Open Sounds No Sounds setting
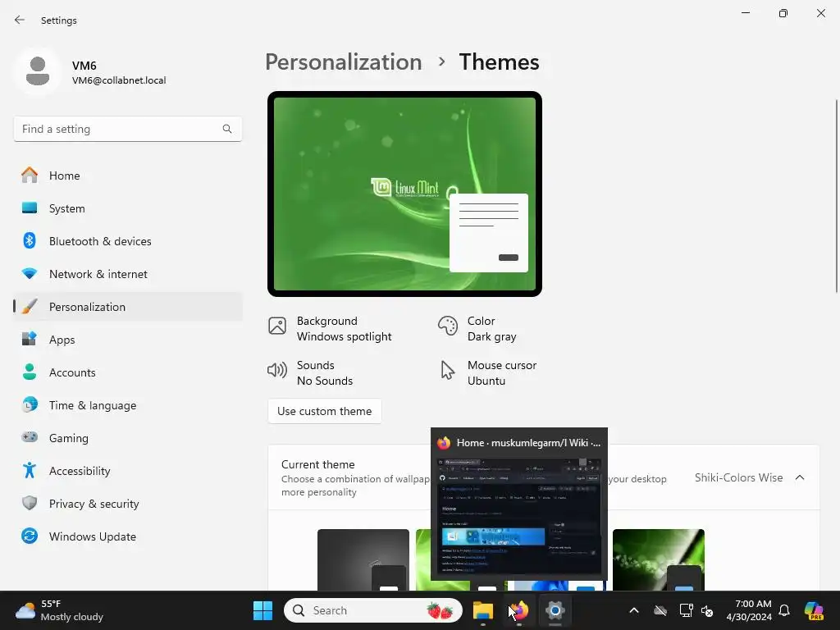The width and height of the screenshot is (840, 630). 311,373
